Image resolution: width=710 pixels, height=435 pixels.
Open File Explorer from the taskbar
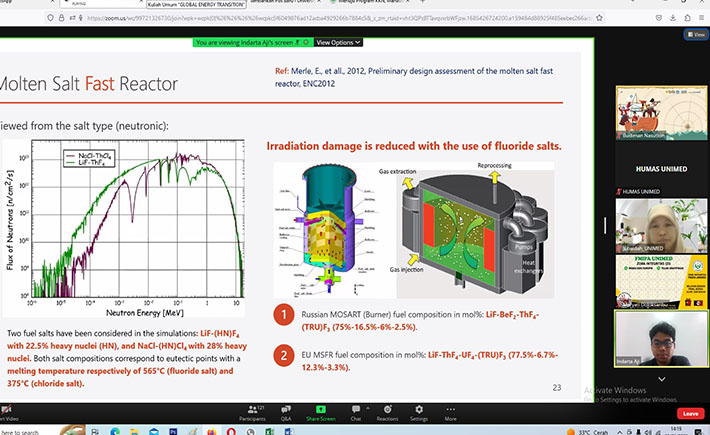tap(134, 431)
